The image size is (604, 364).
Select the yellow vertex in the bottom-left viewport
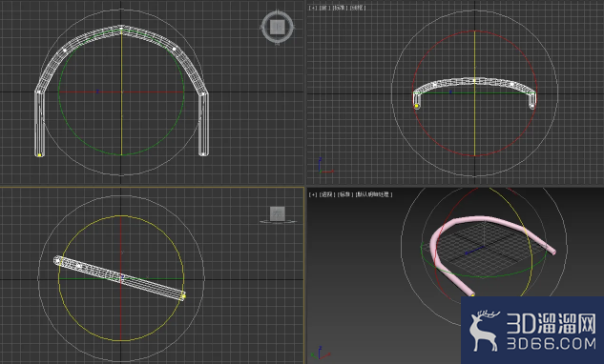(x=183, y=296)
